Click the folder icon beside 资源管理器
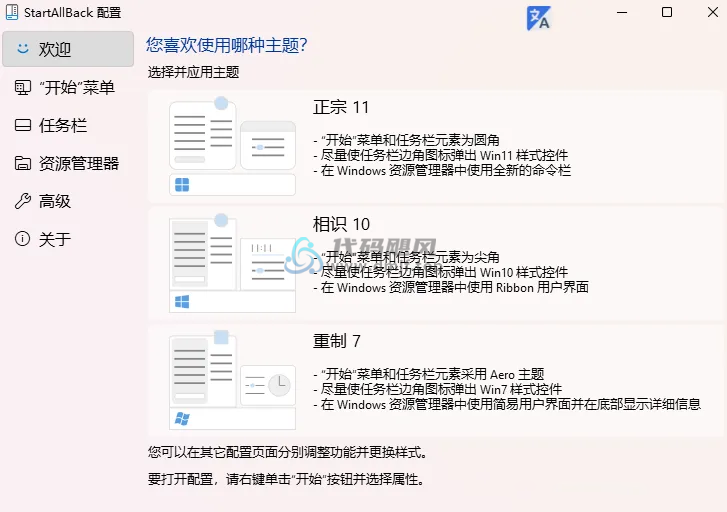This screenshot has height=512, width=727. pyautogui.click(x=23, y=163)
